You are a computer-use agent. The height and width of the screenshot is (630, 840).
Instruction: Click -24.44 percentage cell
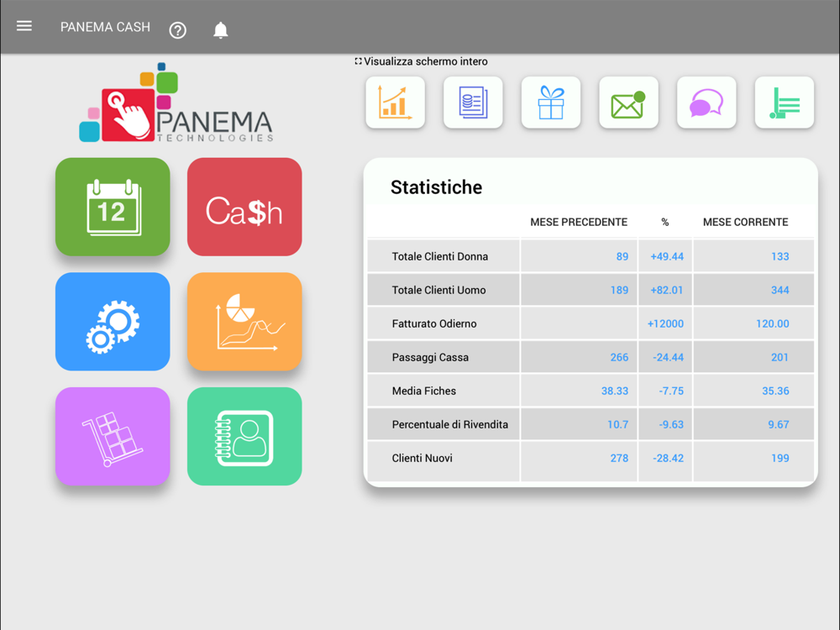668,357
